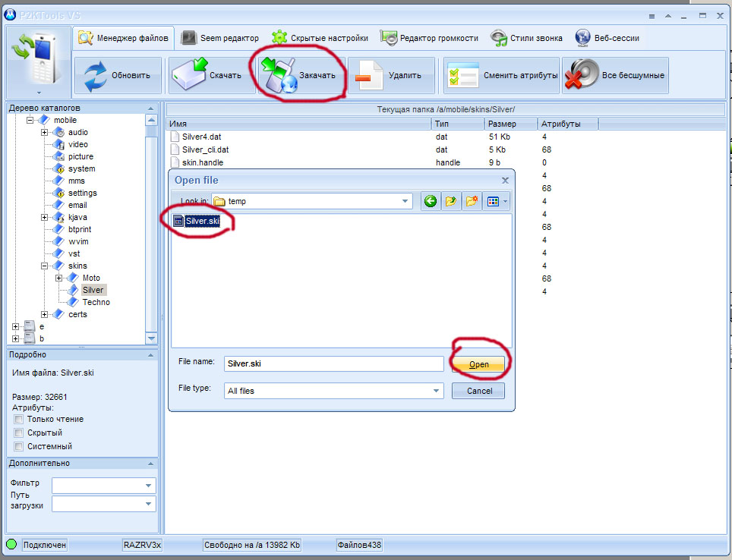Sort file list by Имя column
The width and height of the screenshot is (732, 560).
298,124
